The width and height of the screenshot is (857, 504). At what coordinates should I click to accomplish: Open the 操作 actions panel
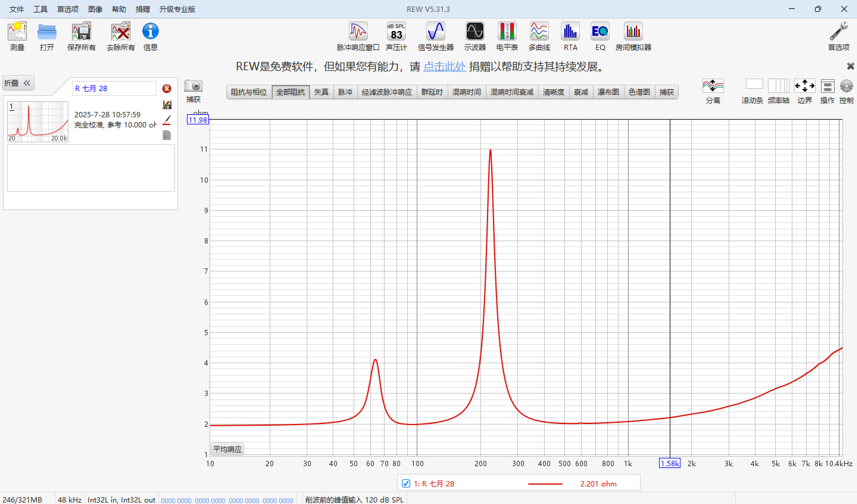tap(828, 86)
